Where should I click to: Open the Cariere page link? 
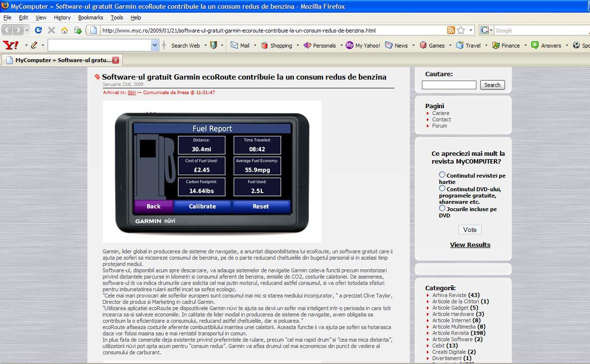coord(441,113)
